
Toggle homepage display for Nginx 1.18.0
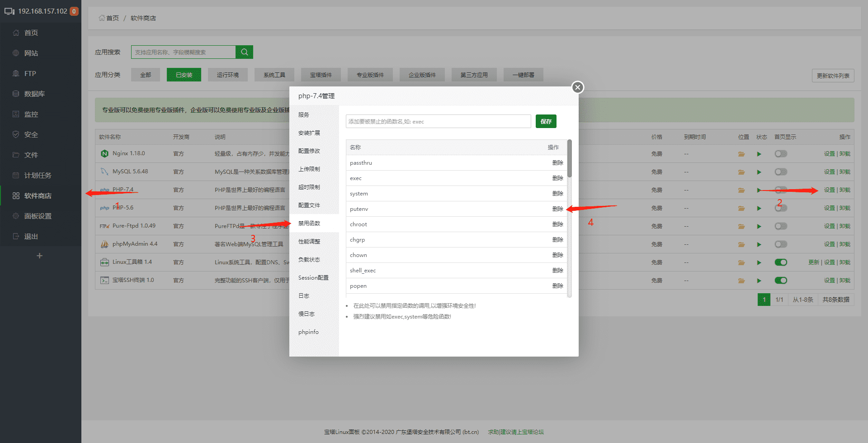tap(781, 154)
